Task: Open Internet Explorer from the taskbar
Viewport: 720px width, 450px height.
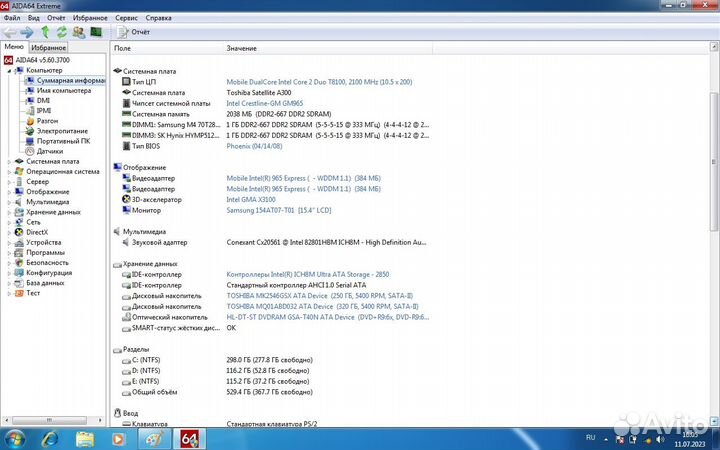Action: [49, 439]
